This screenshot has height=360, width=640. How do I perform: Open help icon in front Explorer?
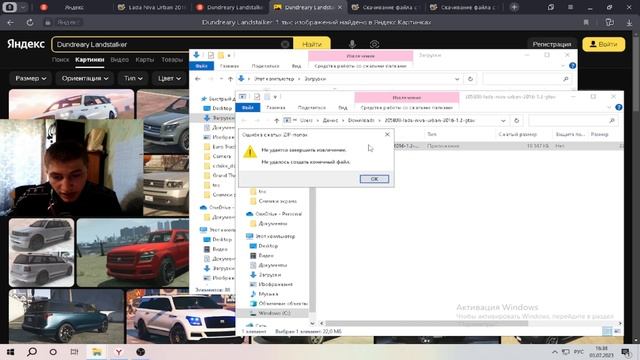(619, 107)
